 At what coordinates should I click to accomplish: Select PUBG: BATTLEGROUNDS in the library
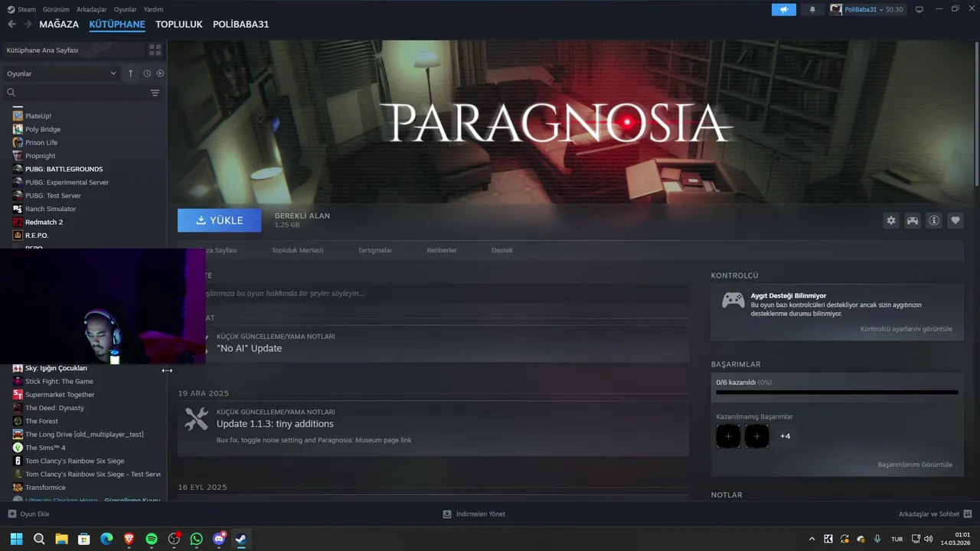(x=64, y=169)
